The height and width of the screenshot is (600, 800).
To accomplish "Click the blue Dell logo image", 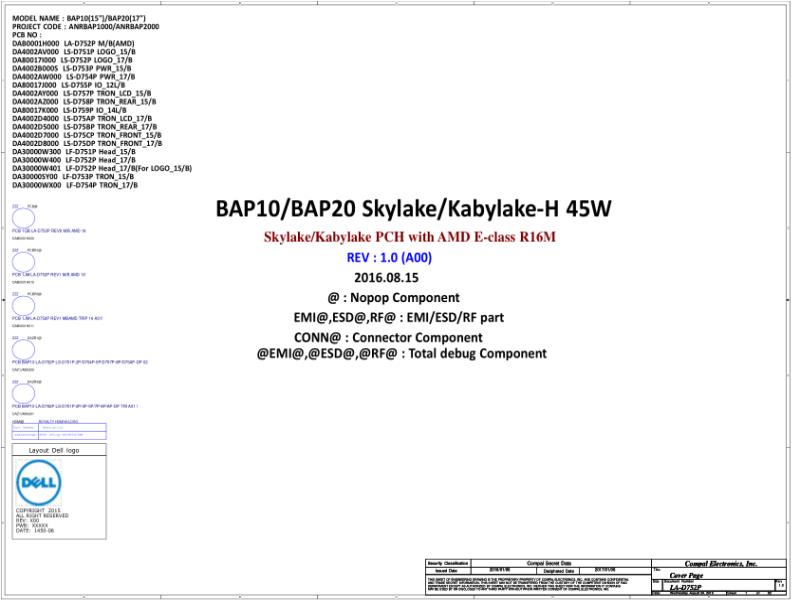I will pyautogui.click(x=39, y=482).
